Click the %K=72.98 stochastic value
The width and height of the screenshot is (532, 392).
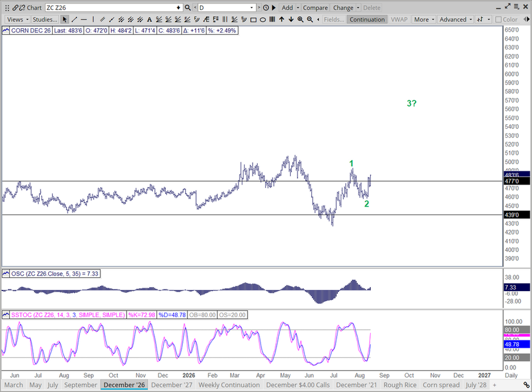click(141, 315)
